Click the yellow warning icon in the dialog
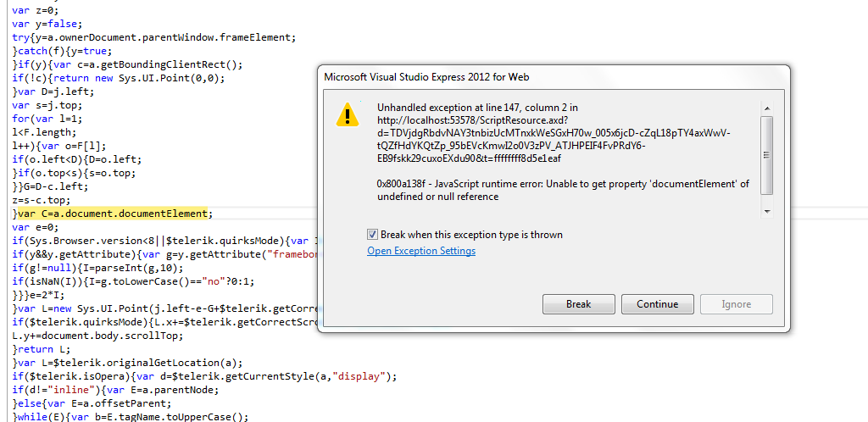The image size is (868, 422). 347,114
